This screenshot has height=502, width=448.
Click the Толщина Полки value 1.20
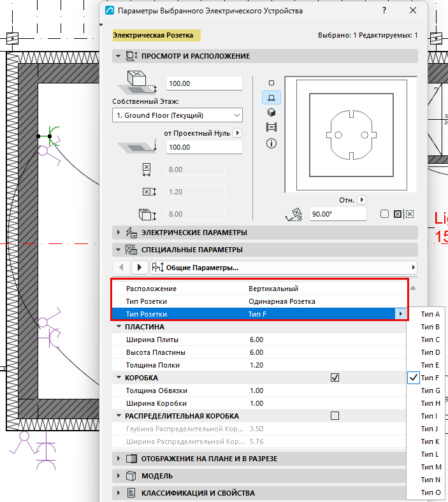pyautogui.click(x=257, y=365)
